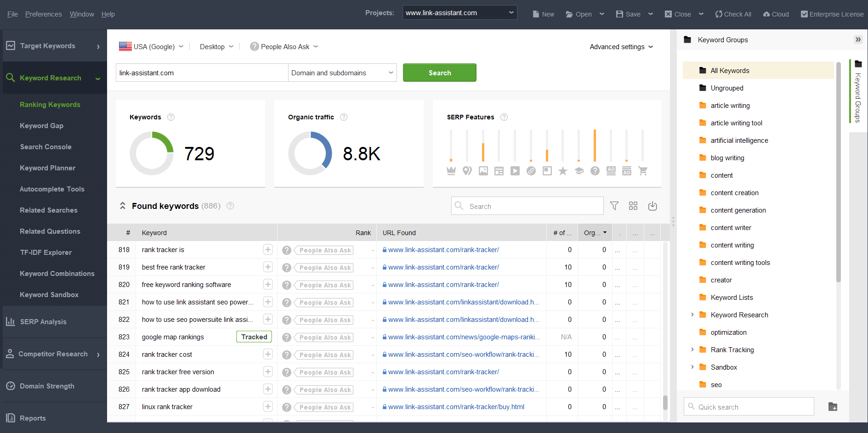This screenshot has width=868, height=433.
Task: Open URL for 'linux rank tracker' row
Action: pos(456,406)
